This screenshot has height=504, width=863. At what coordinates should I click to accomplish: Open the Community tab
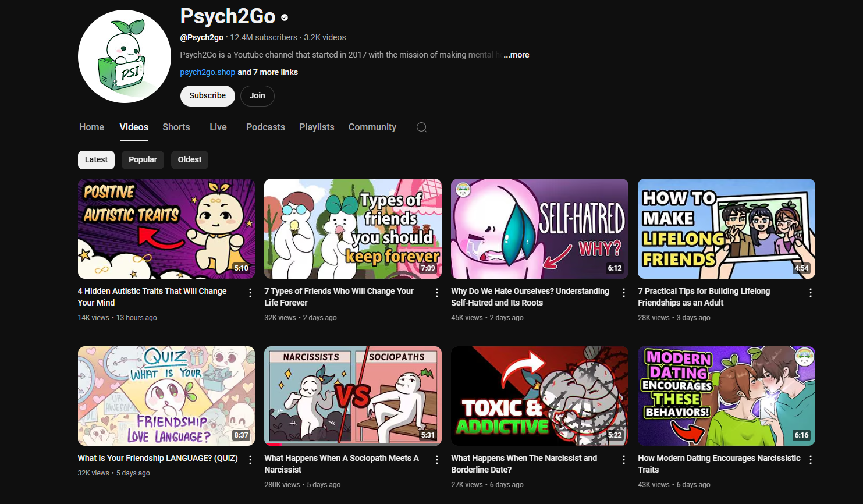(x=372, y=127)
